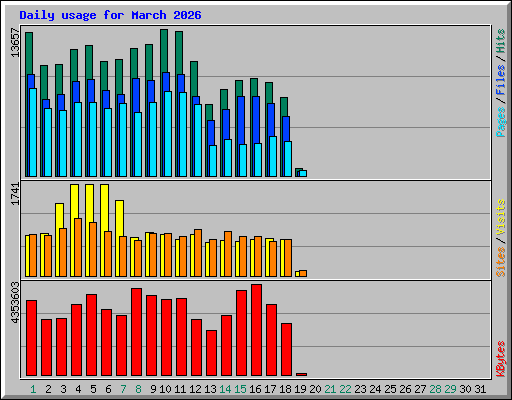Select day 22 on the x-axis

point(345,389)
